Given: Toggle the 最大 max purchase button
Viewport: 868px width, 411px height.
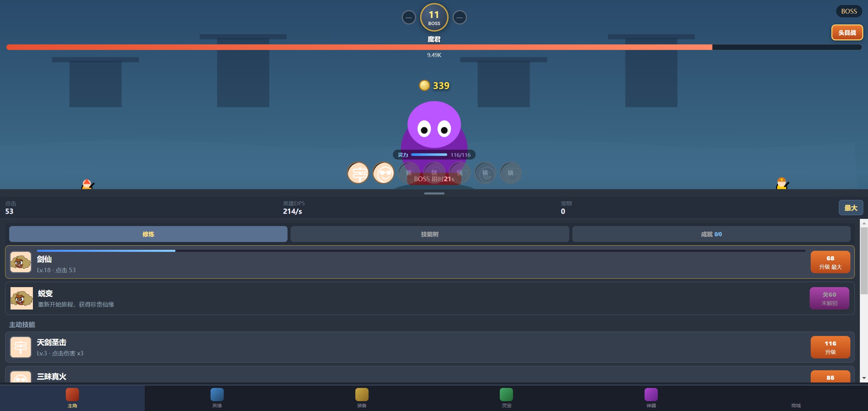Looking at the screenshot, I should 851,208.
